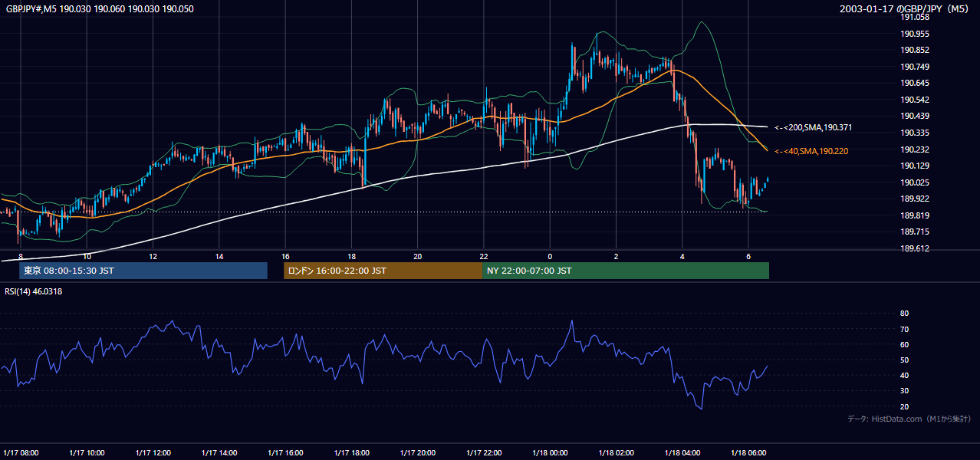Image resolution: width=980 pixels, height=460 pixels.
Task: Click hour label 22 under the candlestick chart
Action: click(484, 256)
